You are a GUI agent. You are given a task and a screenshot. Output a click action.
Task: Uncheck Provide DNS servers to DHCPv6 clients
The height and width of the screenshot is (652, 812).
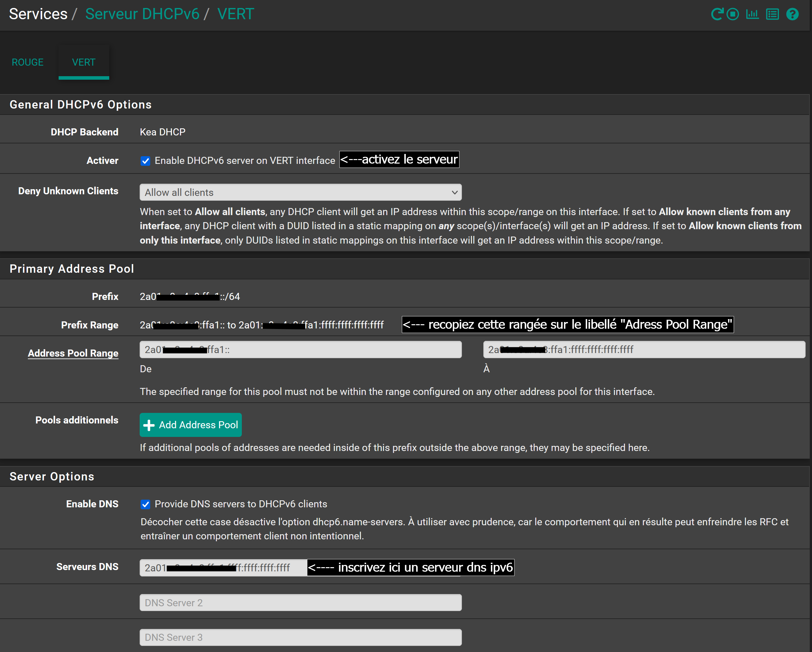coord(145,504)
